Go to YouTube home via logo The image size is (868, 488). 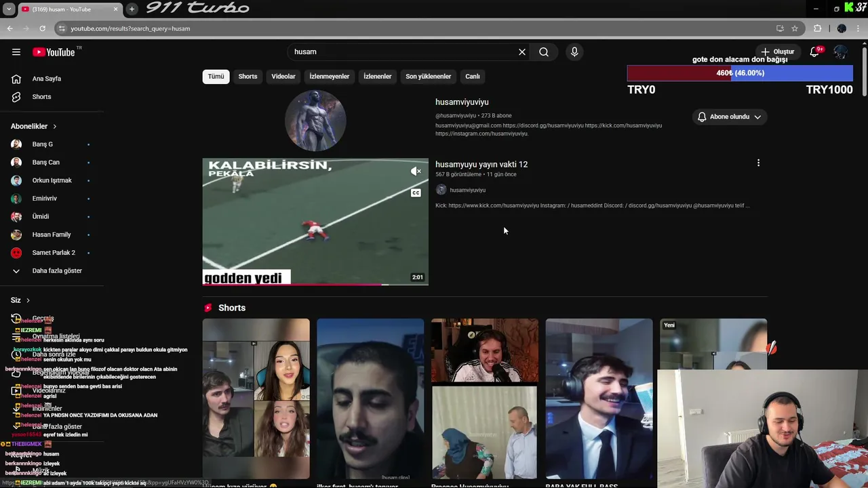pos(54,52)
